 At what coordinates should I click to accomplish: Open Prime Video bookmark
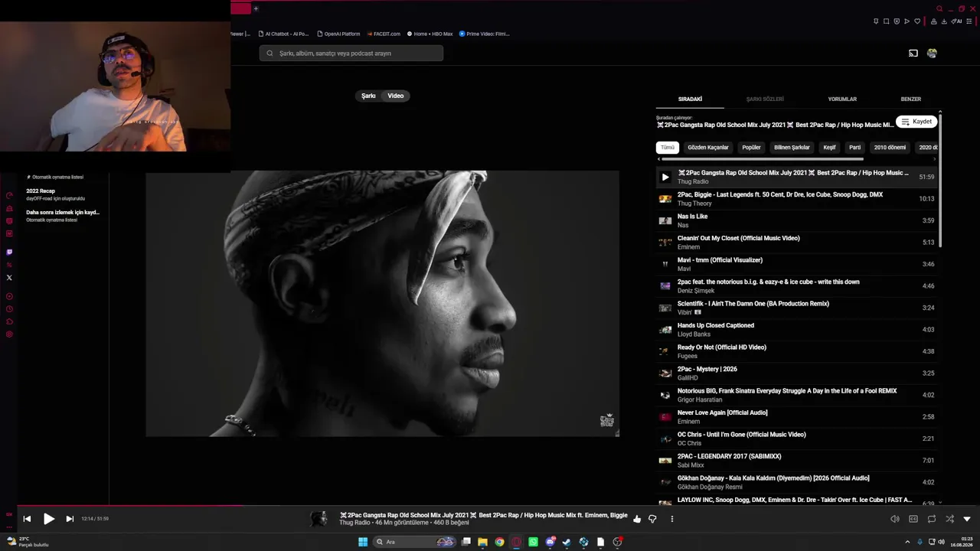click(484, 34)
